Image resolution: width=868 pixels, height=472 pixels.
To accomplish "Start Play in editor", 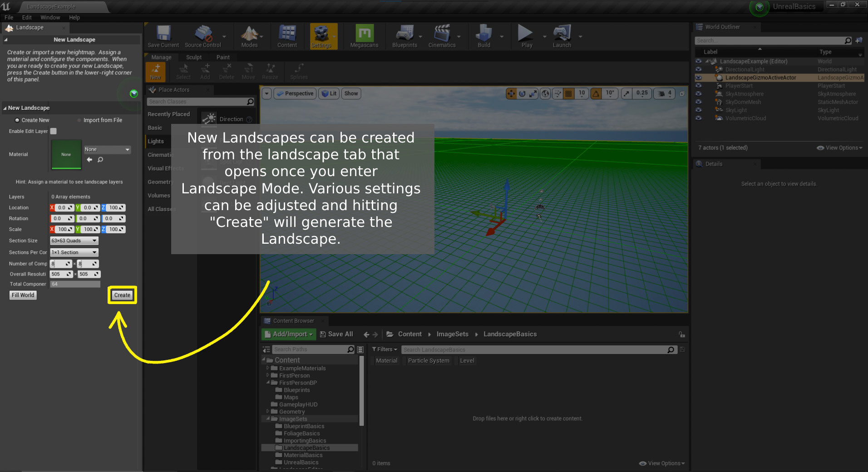I will 527,36.
